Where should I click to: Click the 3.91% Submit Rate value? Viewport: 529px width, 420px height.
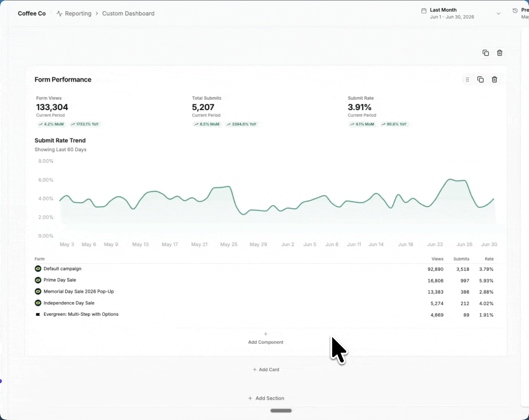[x=360, y=107]
